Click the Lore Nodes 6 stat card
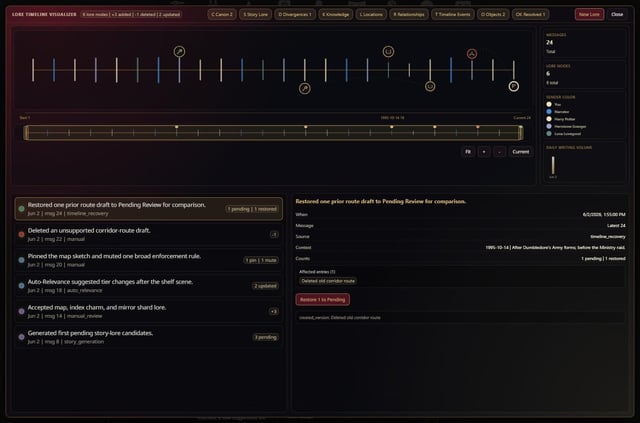The width and height of the screenshot is (640, 423). click(x=584, y=74)
